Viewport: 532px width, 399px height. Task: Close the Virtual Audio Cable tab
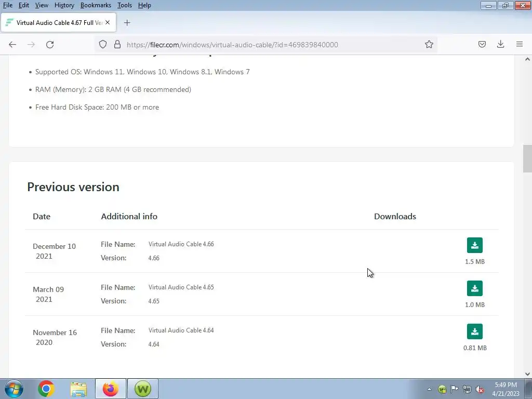pos(108,22)
